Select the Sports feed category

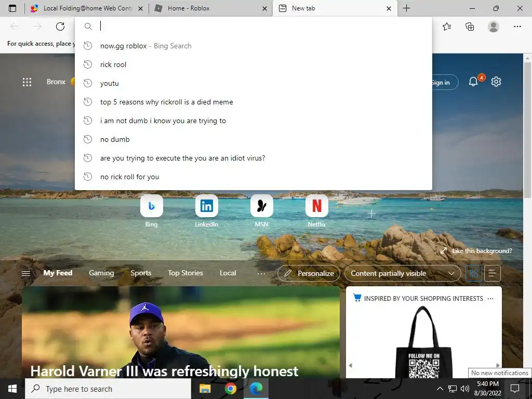coord(141,273)
